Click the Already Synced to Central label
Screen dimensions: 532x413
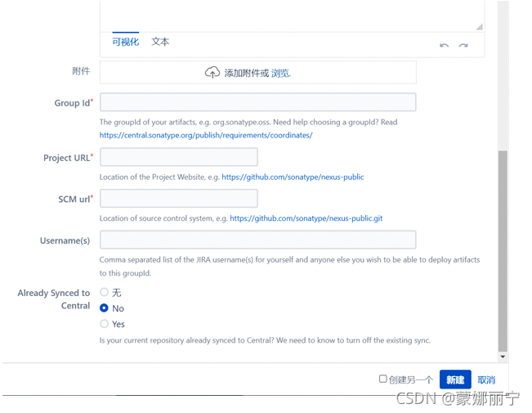[x=54, y=299]
